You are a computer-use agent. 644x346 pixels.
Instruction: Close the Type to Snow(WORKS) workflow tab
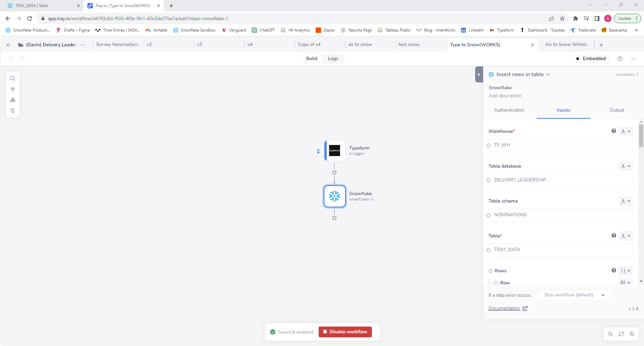pyautogui.click(x=532, y=45)
